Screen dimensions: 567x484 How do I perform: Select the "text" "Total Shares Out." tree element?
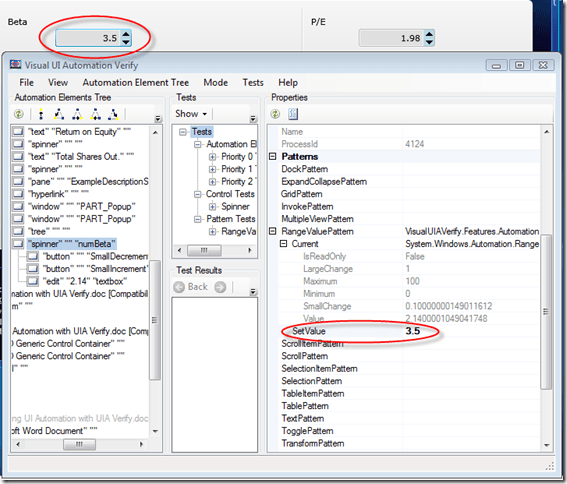[81, 157]
